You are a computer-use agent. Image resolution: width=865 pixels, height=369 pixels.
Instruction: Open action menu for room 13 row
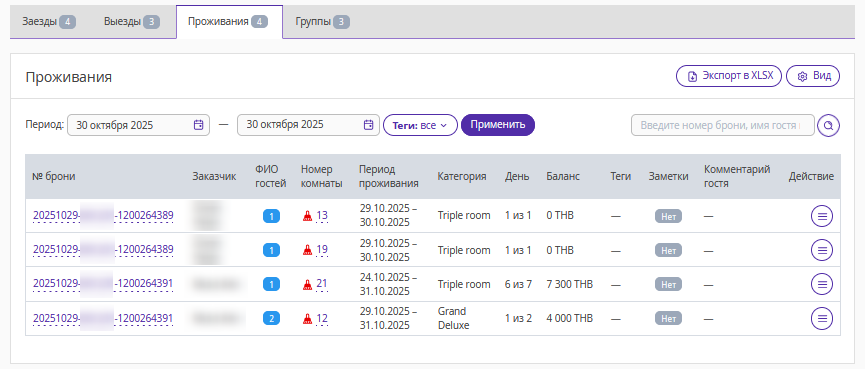[822, 216]
